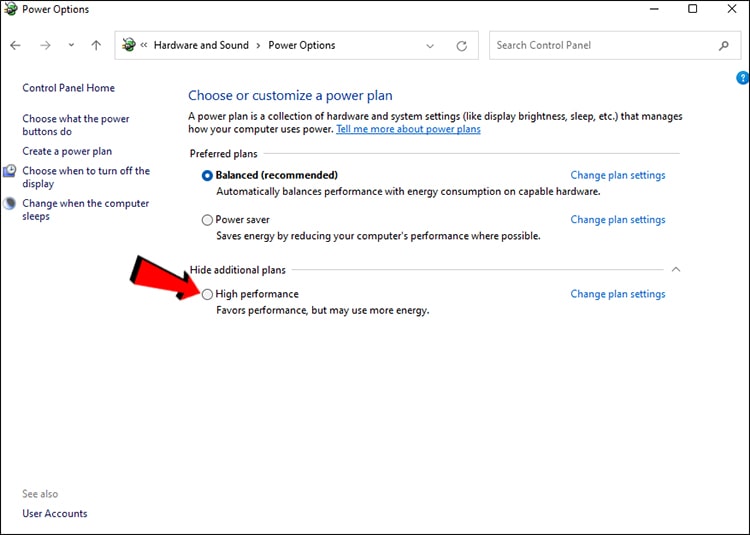Open Control Panel Home link
The image size is (750, 535).
click(x=68, y=88)
